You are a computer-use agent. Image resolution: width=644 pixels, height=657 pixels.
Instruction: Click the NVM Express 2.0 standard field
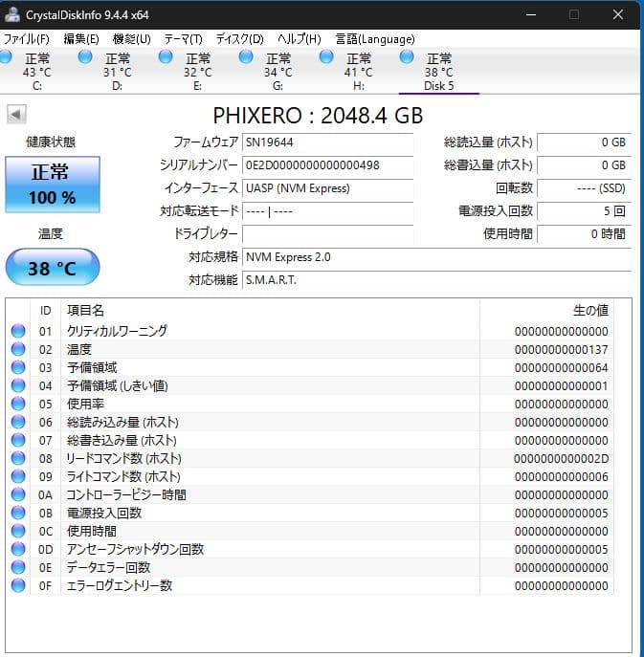(436, 257)
